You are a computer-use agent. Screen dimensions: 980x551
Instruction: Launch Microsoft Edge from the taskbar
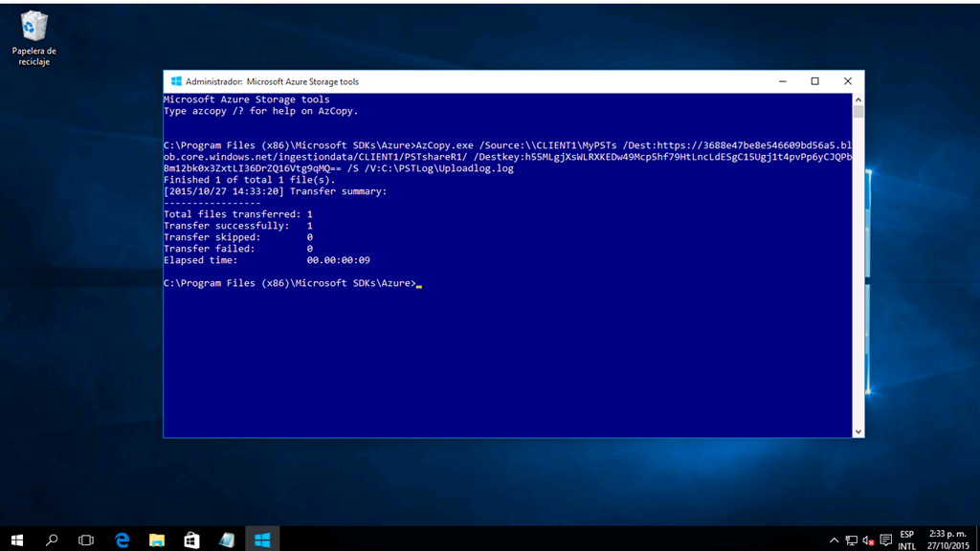[122, 540]
